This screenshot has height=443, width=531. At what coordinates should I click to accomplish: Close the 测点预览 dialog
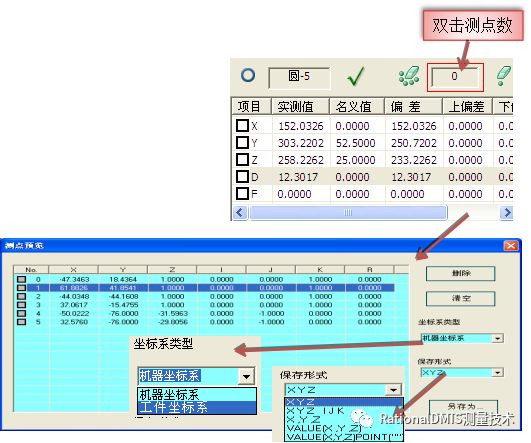click(x=511, y=246)
